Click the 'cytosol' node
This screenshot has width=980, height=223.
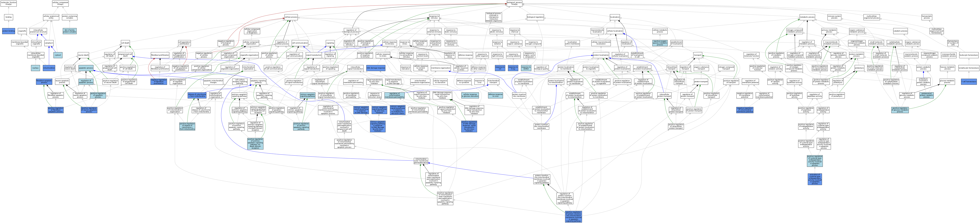(x=58, y=55)
